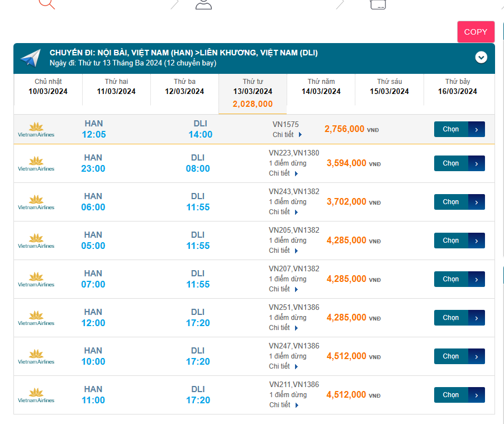
Task: Click Vietnam Airlines logo on 06:00 flight
Action: (x=36, y=202)
